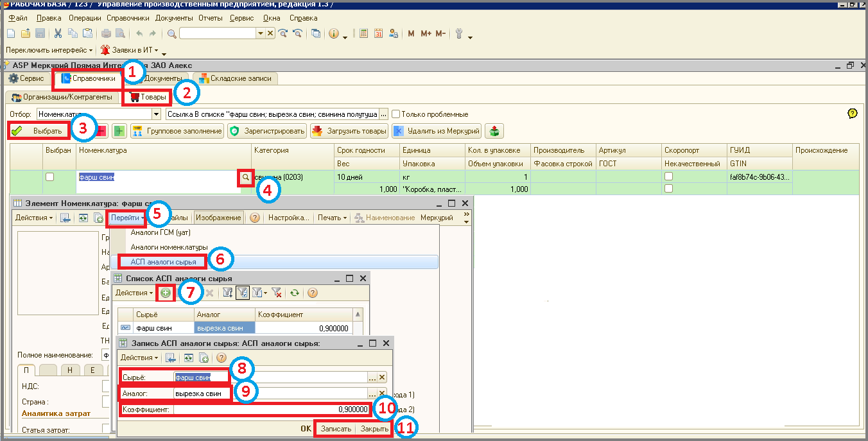Click the user lock icon in main toolbar
The image size is (868, 441).
pos(393,33)
